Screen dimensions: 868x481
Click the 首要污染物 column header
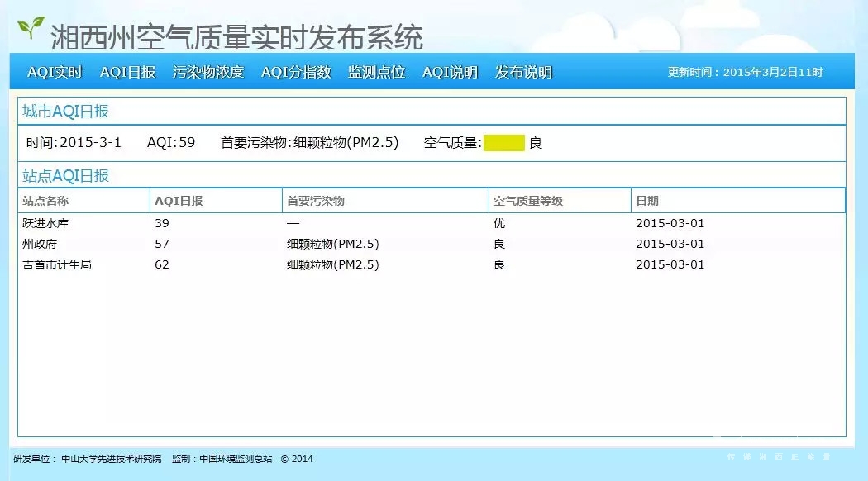click(315, 201)
